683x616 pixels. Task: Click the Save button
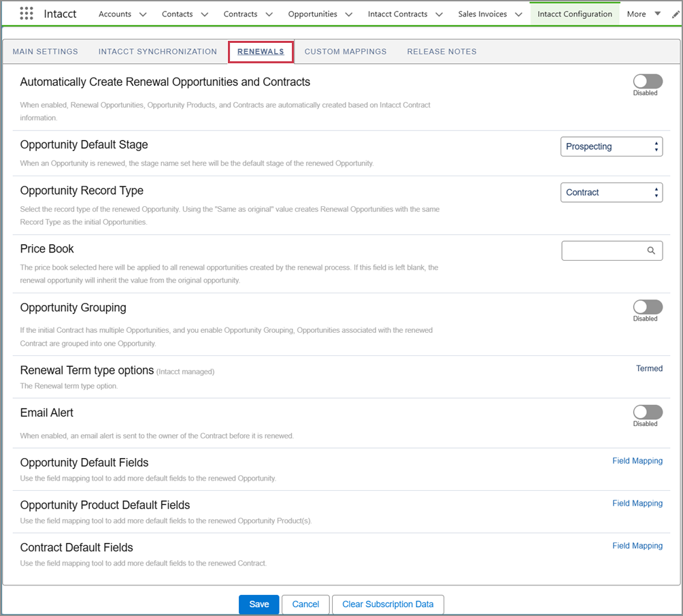[259, 604]
